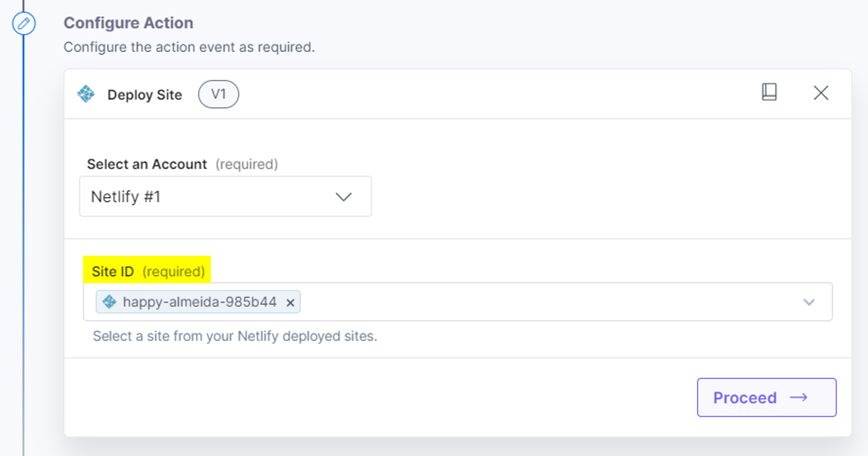868x456 pixels.
Task: Click the V1 version badge
Action: 218,94
